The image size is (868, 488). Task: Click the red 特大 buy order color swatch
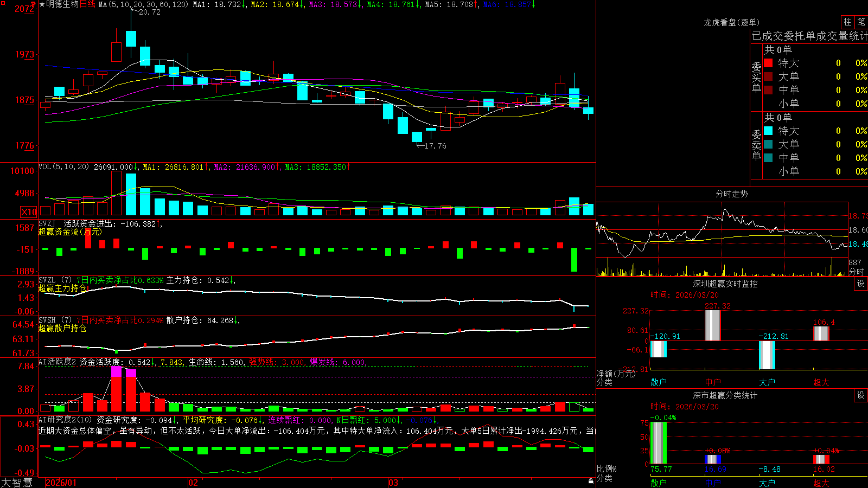click(x=768, y=63)
